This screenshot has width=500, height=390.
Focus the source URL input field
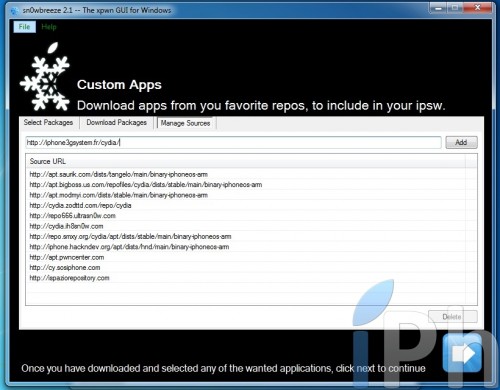coord(233,142)
